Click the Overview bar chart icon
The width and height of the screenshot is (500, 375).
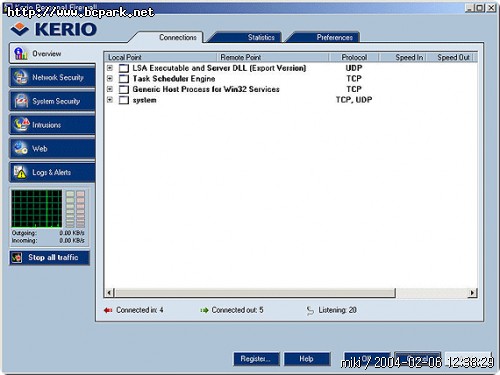point(20,53)
